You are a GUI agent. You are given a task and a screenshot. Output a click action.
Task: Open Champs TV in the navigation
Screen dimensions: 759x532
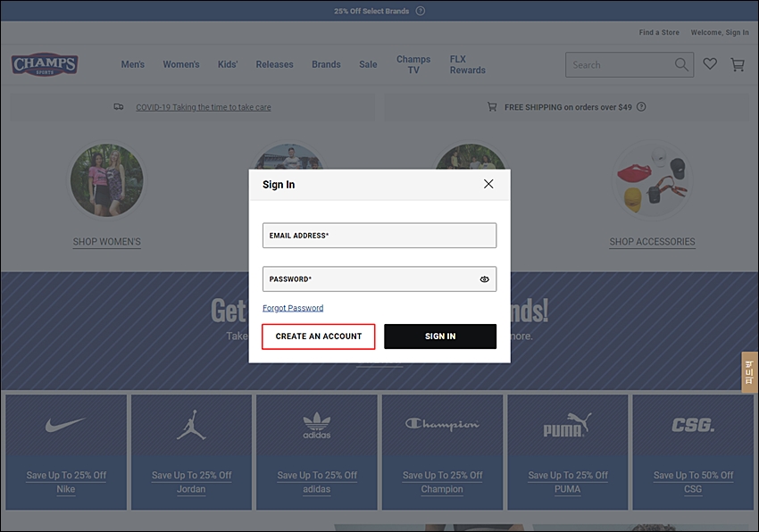413,64
